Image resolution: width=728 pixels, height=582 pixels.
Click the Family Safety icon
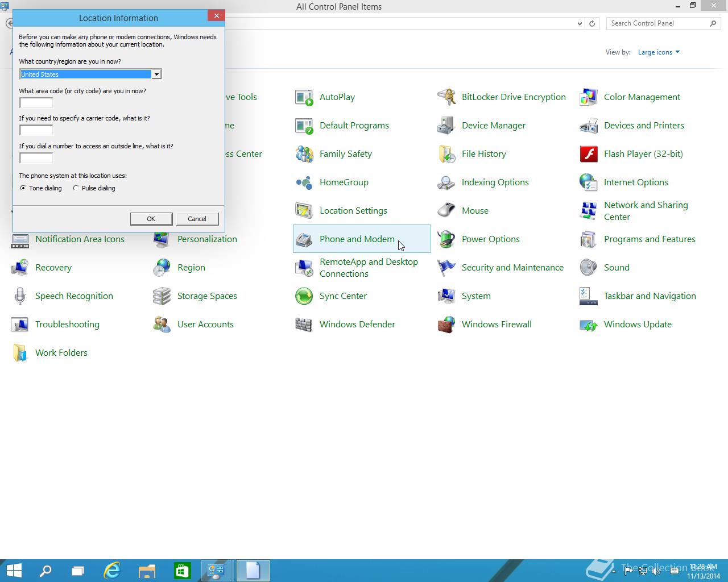point(304,154)
